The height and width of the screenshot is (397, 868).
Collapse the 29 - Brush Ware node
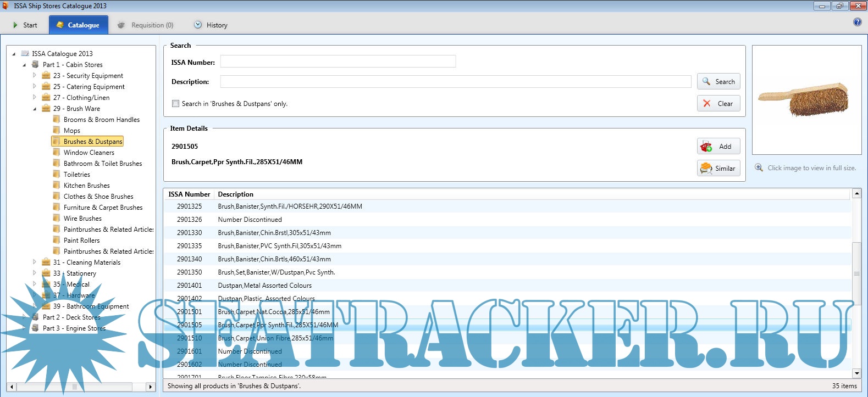click(34, 109)
